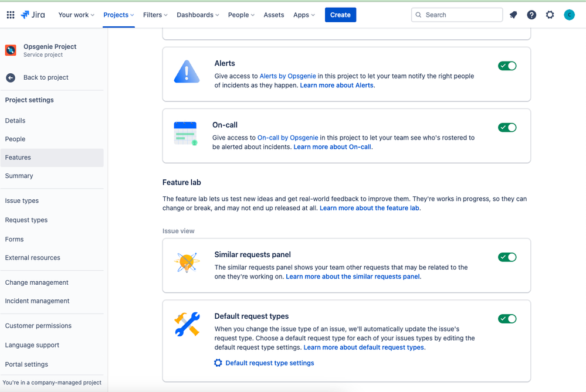
Task: Click the Back to project link
Action: [x=46, y=78]
